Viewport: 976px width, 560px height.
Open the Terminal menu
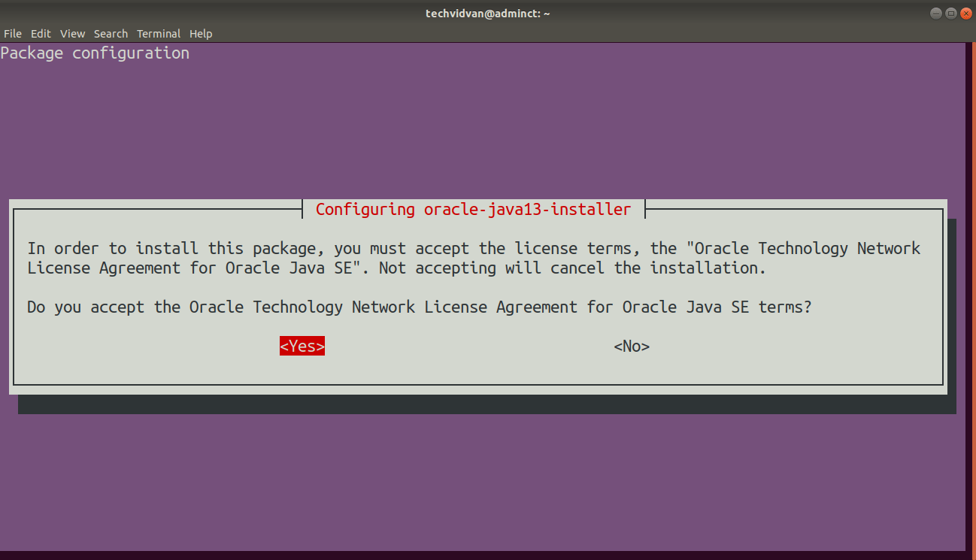(158, 33)
